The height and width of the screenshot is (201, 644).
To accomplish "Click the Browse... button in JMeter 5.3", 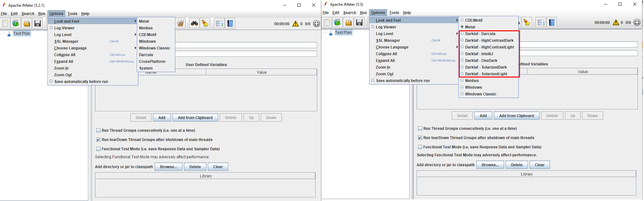I will (x=490, y=165).
